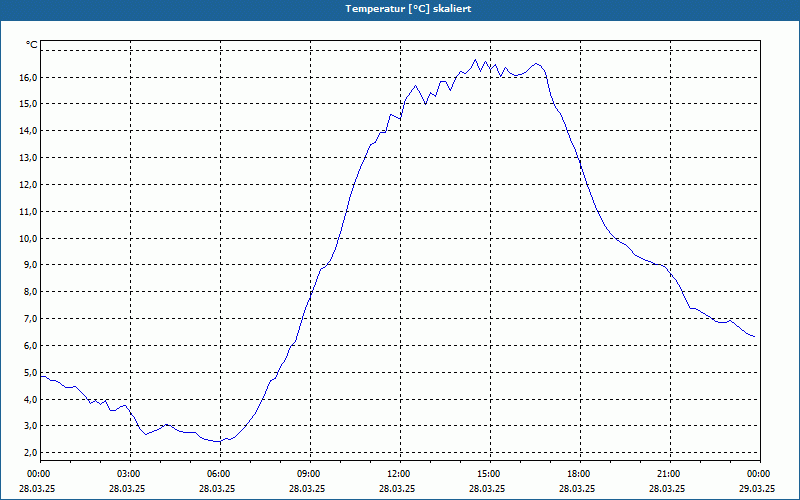This screenshot has width=800, height=500.
Task: Select the '6,0' y-axis value
Action: (x=31, y=345)
